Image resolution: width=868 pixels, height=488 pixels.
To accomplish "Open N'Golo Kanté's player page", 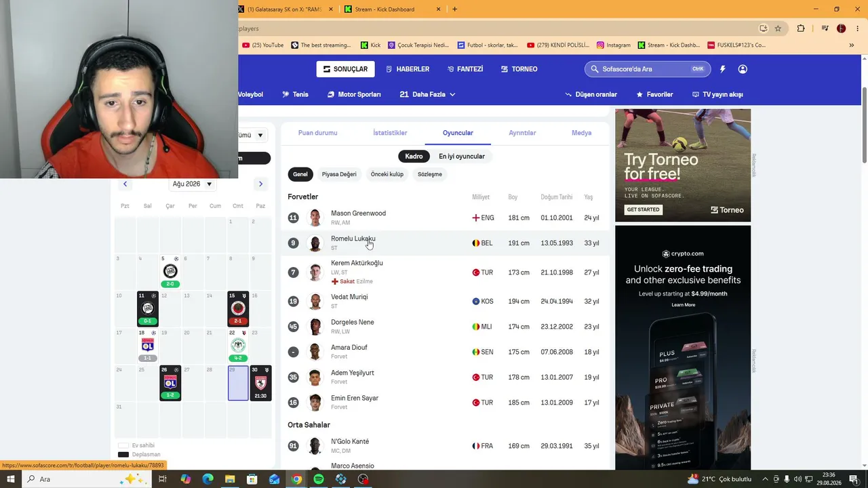I will click(x=350, y=442).
